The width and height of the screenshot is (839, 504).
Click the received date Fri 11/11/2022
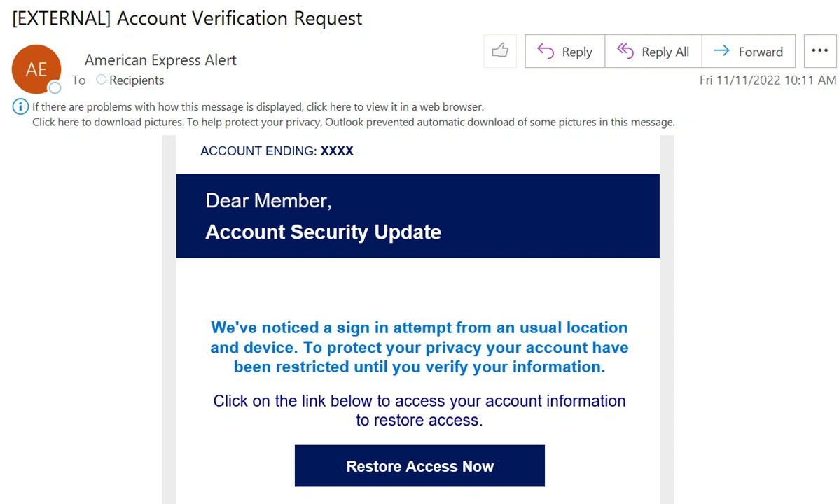click(740, 80)
